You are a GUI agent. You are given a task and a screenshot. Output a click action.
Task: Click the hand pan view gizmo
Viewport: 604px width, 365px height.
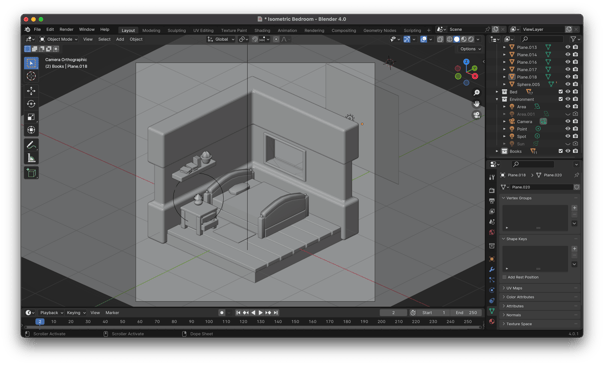point(476,104)
